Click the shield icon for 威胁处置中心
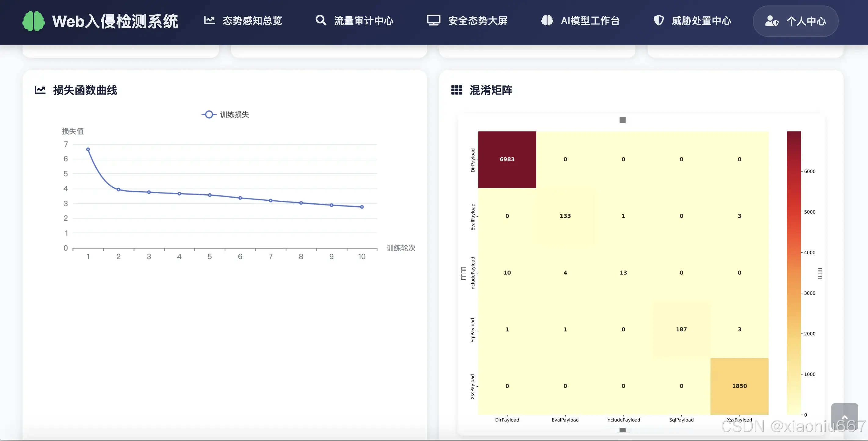 coord(658,20)
